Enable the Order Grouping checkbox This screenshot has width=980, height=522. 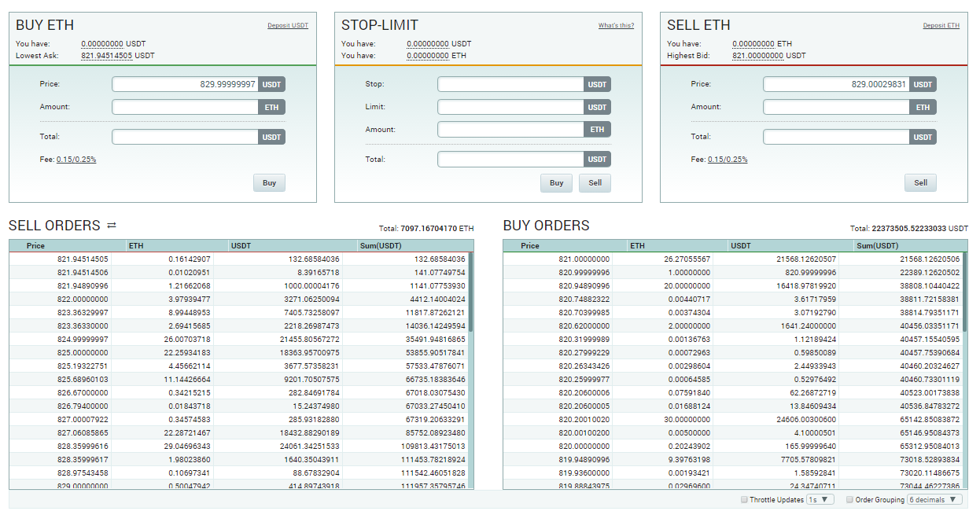coord(849,500)
